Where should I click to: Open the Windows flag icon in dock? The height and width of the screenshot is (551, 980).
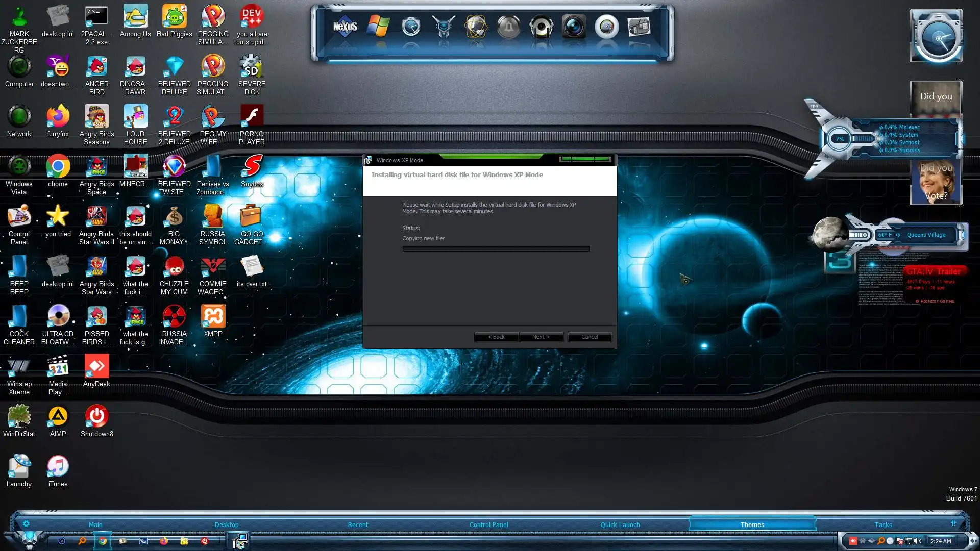pyautogui.click(x=378, y=27)
